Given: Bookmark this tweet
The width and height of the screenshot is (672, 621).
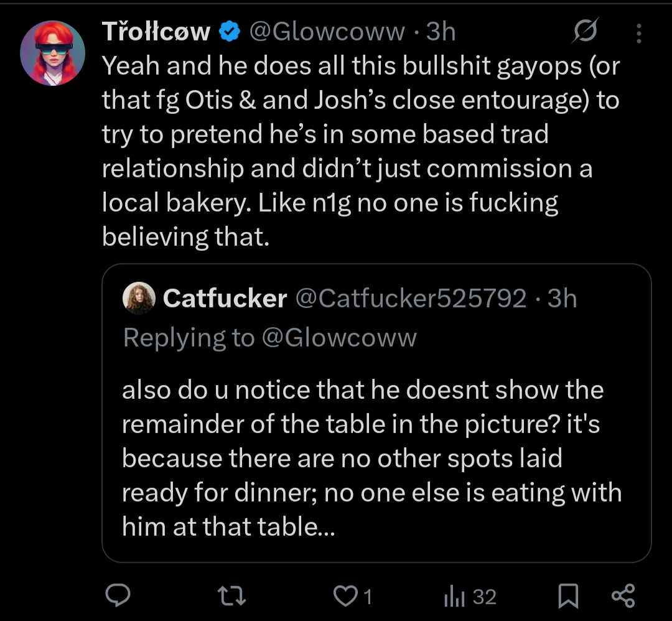Looking at the screenshot, I should [x=567, y=597].
